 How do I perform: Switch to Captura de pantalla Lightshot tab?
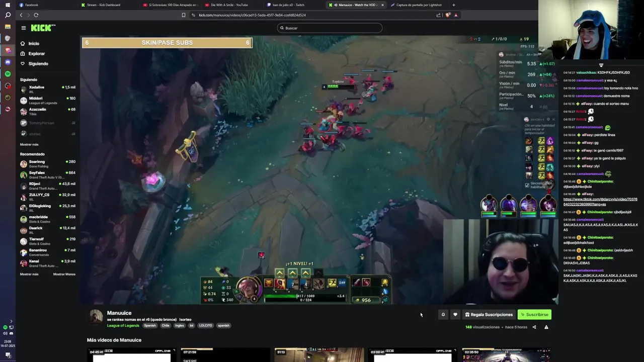pyautogui.click(x=419, y=5)
